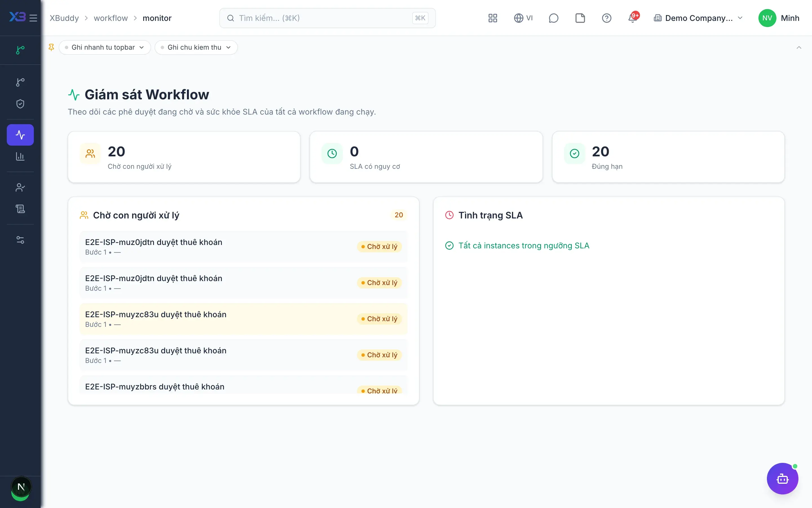Click the Tình trạng SLA panel heading
This screenshot has height=508, width=812.
click(x=490, y=215)
